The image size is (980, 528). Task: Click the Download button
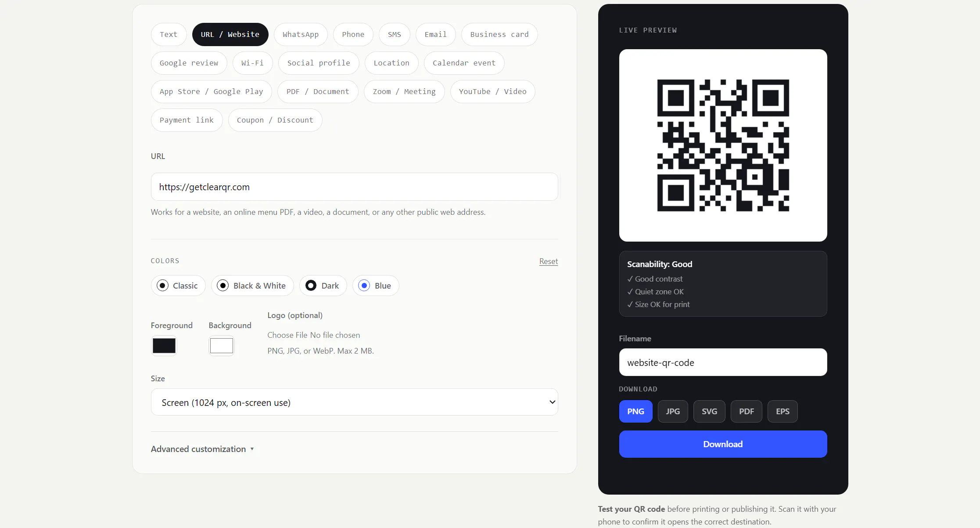point(723,444)
